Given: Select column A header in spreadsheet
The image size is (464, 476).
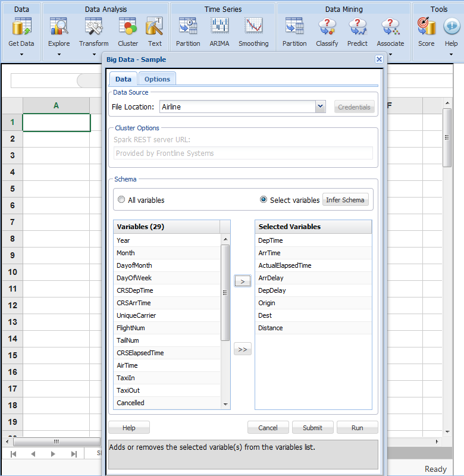Looking at the screenshot, I should (56, 105).
